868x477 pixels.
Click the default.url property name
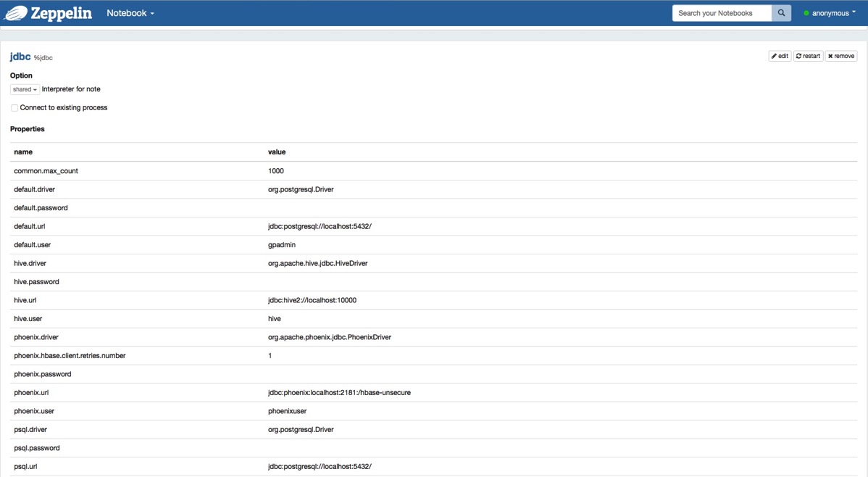pyautogui.click(x=29, y=227)
